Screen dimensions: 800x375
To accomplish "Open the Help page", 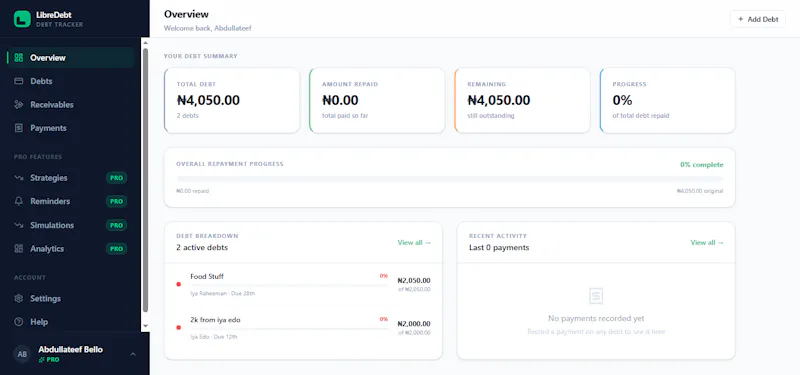I will (x=70, y=322).
